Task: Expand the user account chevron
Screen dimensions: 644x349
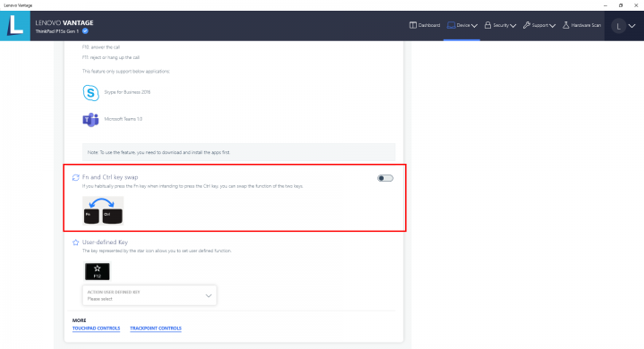Action: (632, 26)
